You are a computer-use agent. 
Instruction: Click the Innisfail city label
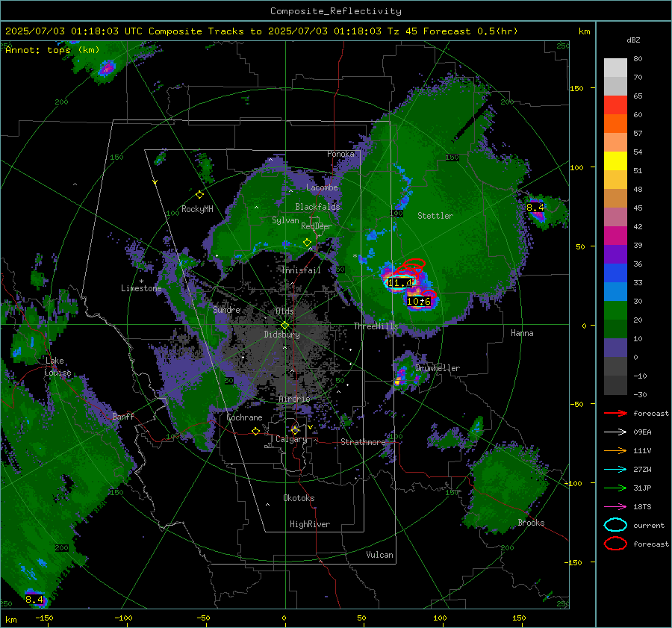pyautogui.click(x=301, y=270)
